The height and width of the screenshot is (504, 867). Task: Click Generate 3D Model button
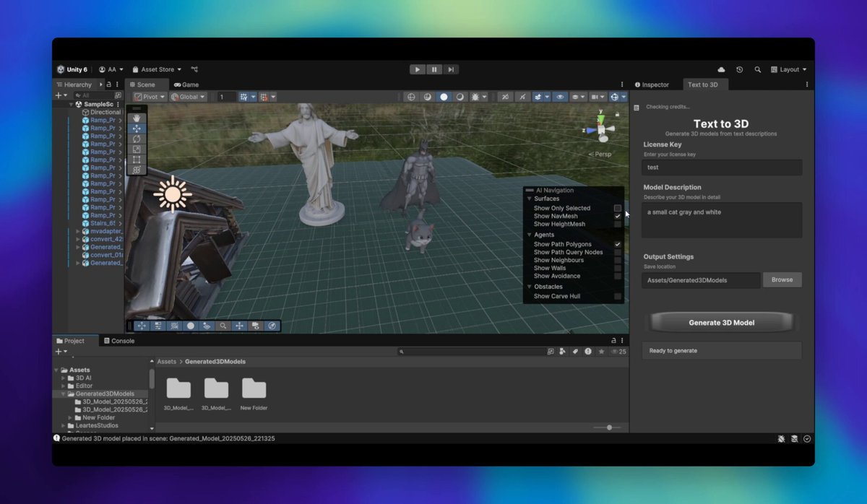pos(722,323)
